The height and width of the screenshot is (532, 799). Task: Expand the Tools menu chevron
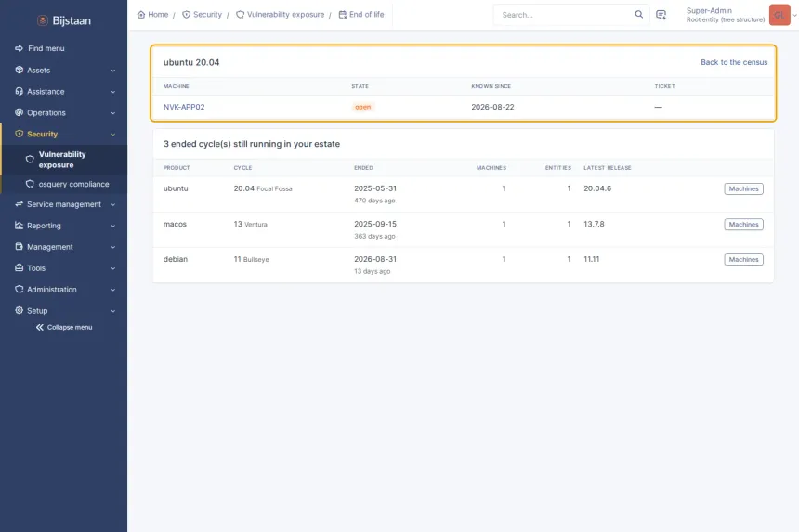(x=113, y=268)
